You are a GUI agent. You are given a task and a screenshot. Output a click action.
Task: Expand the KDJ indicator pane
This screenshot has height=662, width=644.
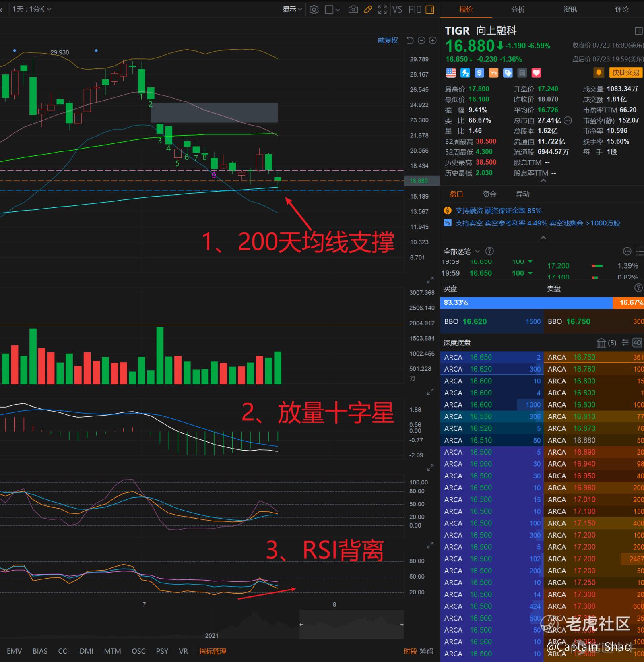430,546
